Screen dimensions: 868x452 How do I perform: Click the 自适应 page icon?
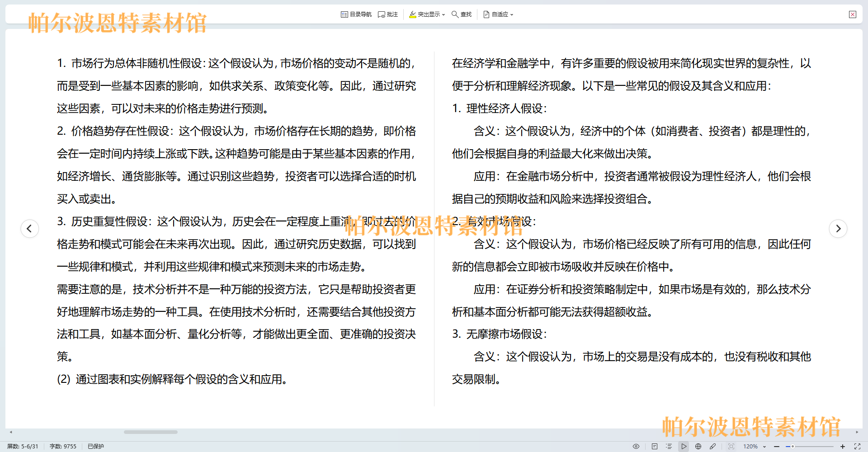click(x=486, y=14)
